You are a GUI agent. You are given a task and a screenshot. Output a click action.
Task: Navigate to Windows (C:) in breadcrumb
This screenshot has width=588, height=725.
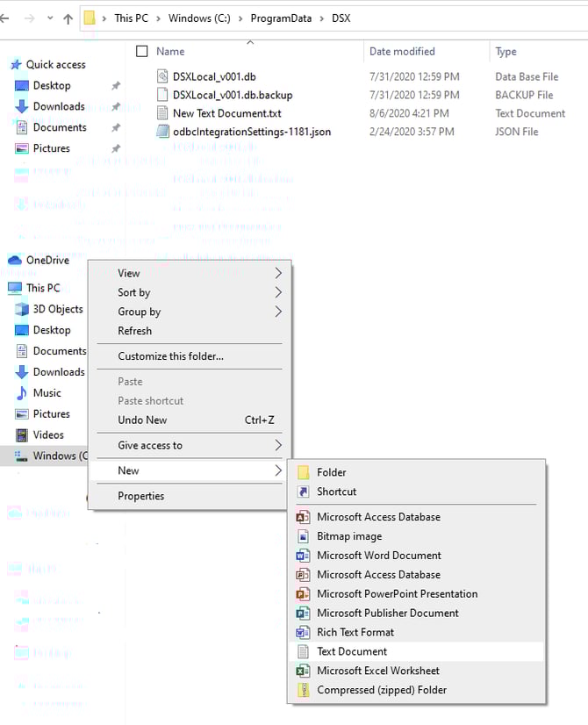pyautogui.click(x=199, y=18)
